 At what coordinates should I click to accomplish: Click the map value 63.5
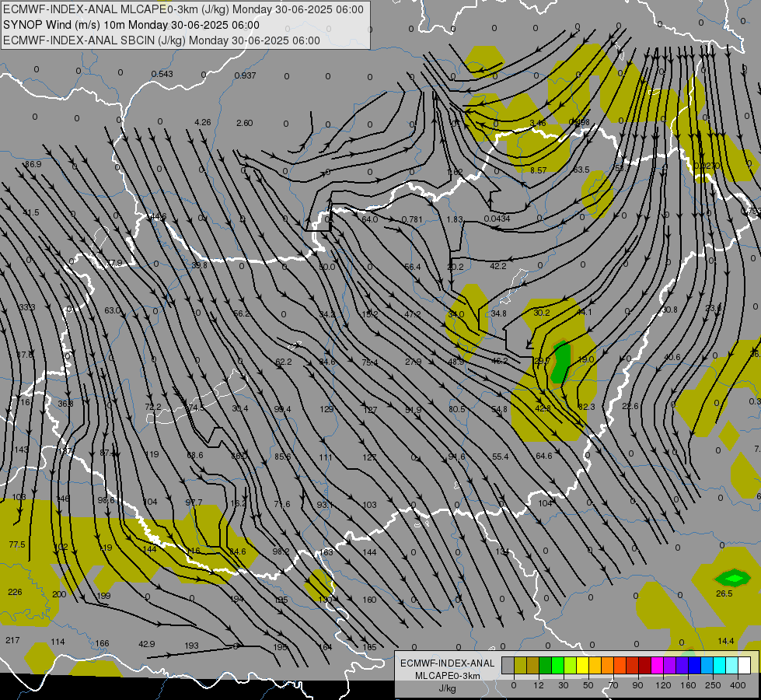pos(581,170)
